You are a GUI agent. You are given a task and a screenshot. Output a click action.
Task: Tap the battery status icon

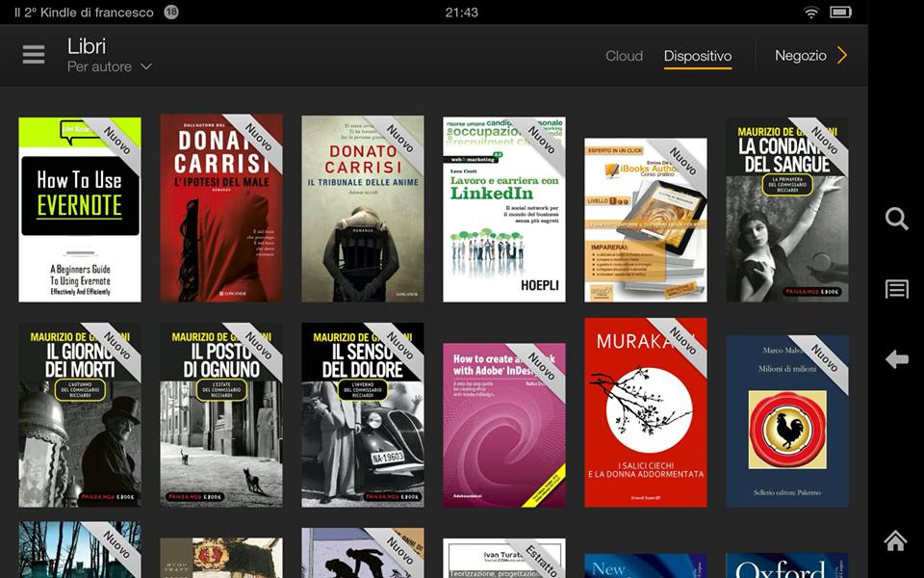pyautogui.click(x=839, y=13)
